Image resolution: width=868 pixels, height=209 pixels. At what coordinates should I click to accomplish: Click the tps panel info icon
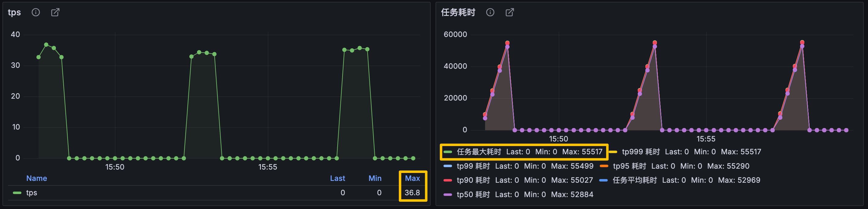point(36,13)
